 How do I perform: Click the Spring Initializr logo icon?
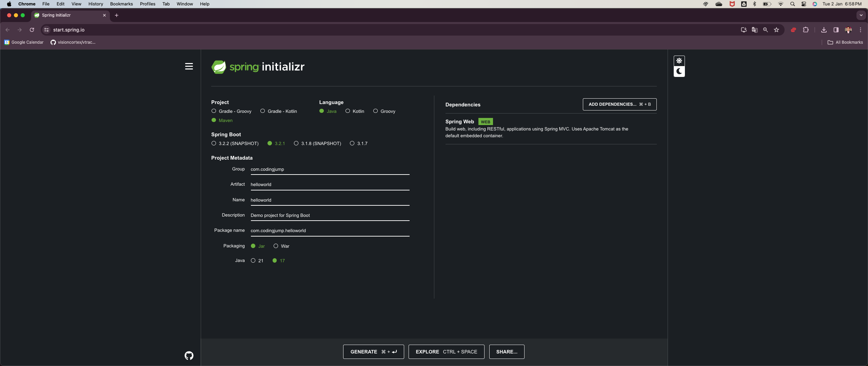coord(218,66)
